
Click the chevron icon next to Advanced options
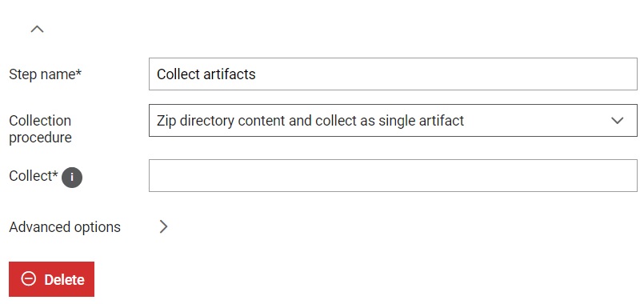[x=163, y=226]
